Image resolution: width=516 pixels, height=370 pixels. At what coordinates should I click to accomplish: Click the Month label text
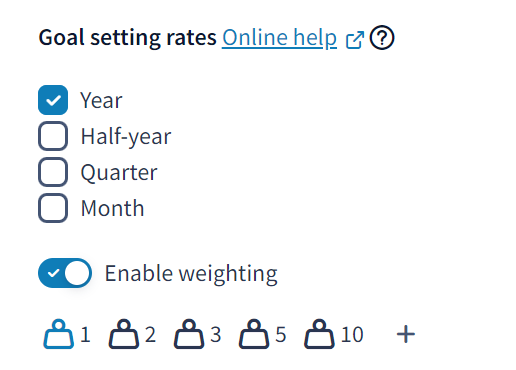(x=112, y=208)
